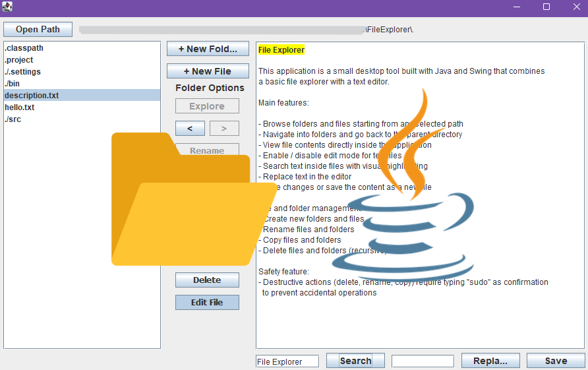This screenshot has height=370, width=588.
Task: Click the Repla... button
Action: 490,361
